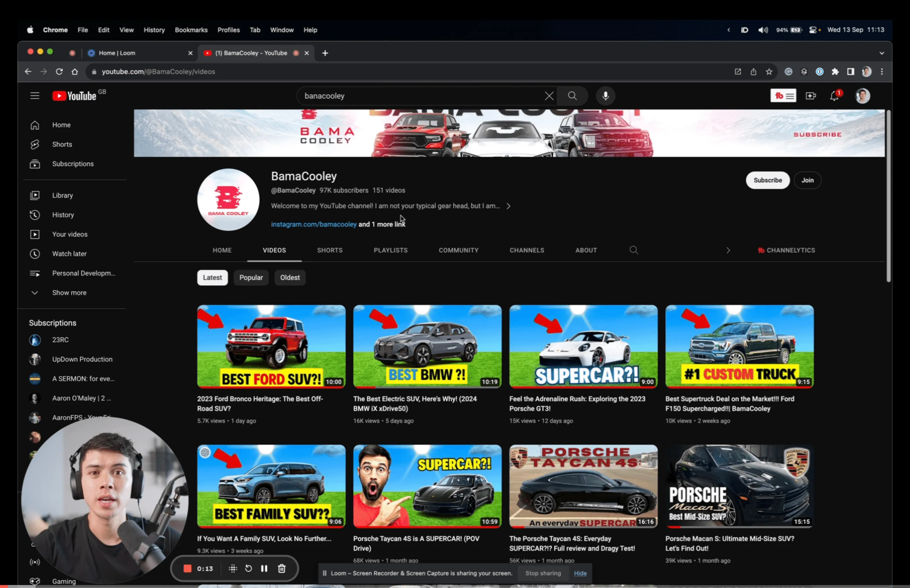Select the Popular filter chip

coord(251,278)
